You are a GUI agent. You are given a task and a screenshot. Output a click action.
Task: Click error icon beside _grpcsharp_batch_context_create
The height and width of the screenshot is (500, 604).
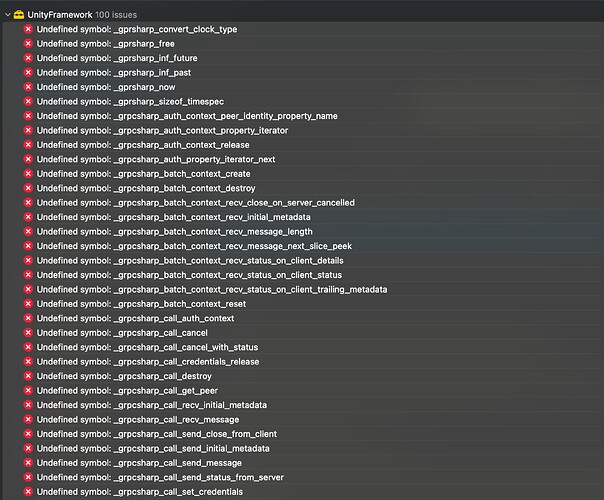[28, 174]
